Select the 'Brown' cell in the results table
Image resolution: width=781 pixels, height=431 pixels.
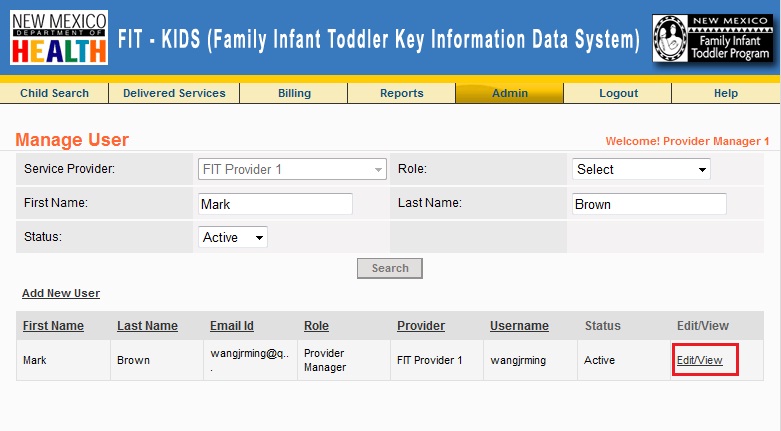[157, 360]
